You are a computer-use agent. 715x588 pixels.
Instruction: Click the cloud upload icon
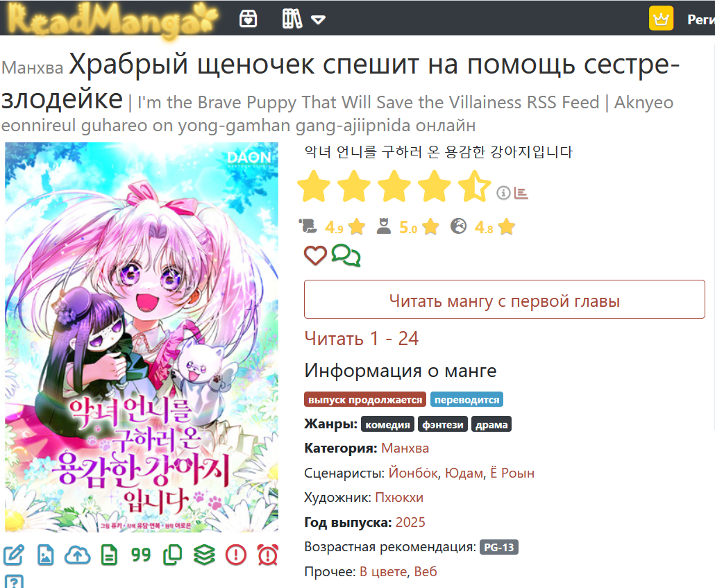(x=78, y=555)
